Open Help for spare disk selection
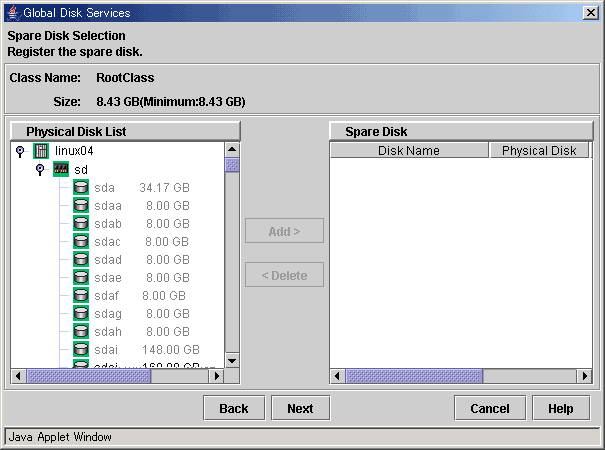The image size is (605, 450). [x=560, y=408]
